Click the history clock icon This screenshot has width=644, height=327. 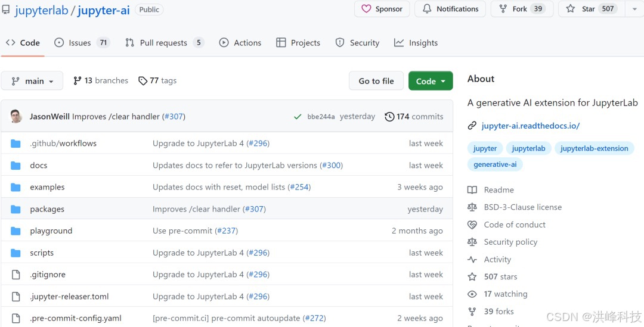pos(389,117)
